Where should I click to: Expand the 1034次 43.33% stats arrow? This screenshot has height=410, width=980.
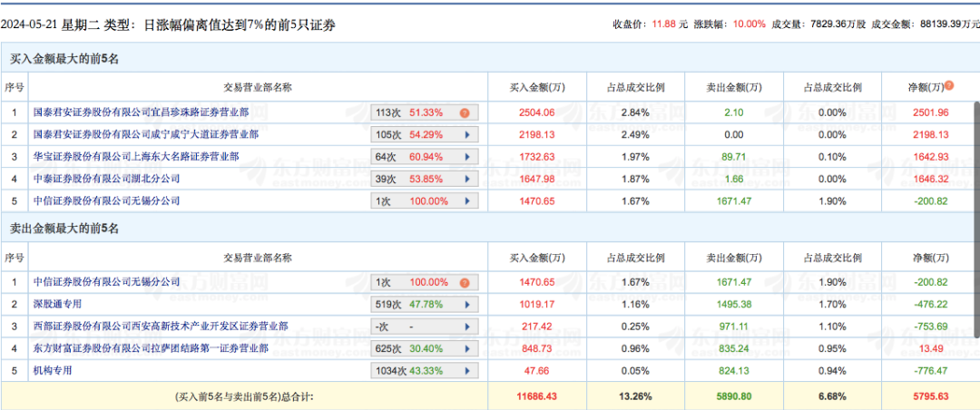pos(466,371)
